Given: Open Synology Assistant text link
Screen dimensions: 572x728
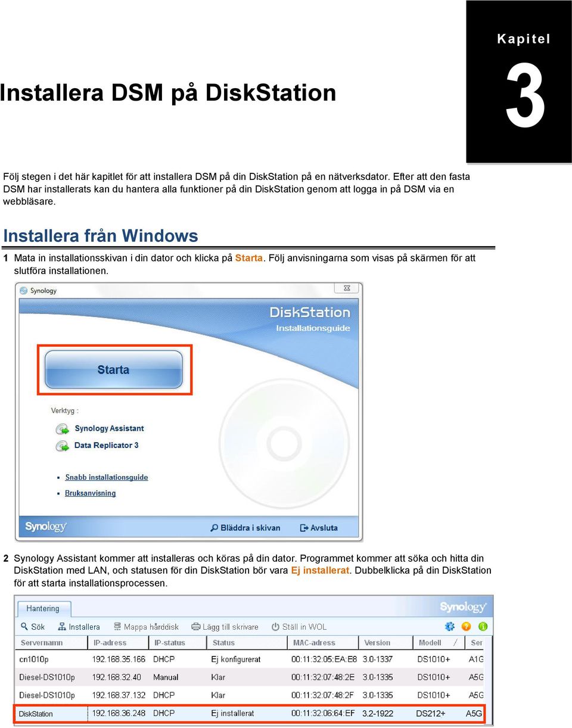Looking at the screenshot, I should tap(109, 428).
